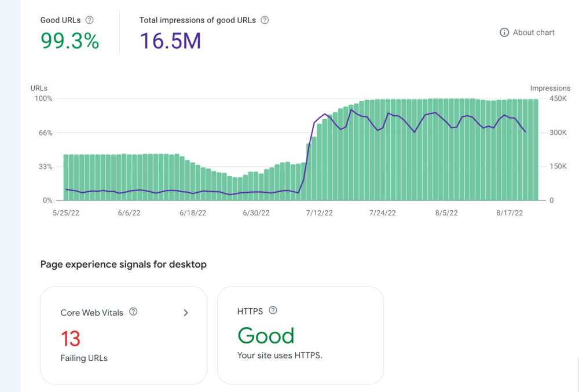This screenshot has height=392, width=579.
Task: Click the HTTPS Good status card
Action: (300, 335)
